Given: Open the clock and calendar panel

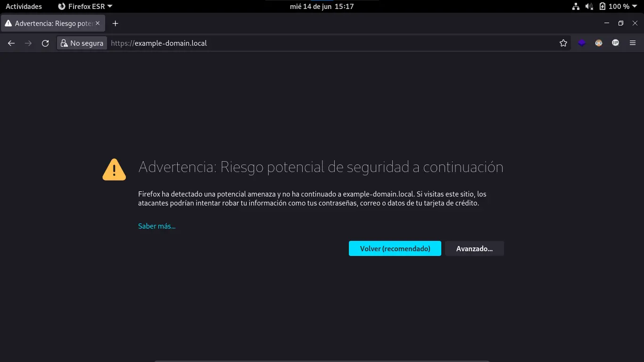Looking at the screenshot, I should [x=322, y=6].
